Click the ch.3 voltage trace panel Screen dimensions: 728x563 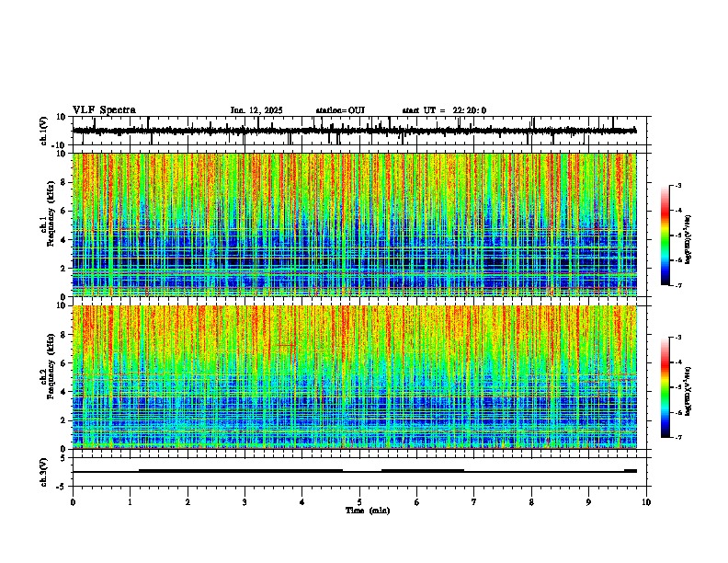tap(359, 472)
